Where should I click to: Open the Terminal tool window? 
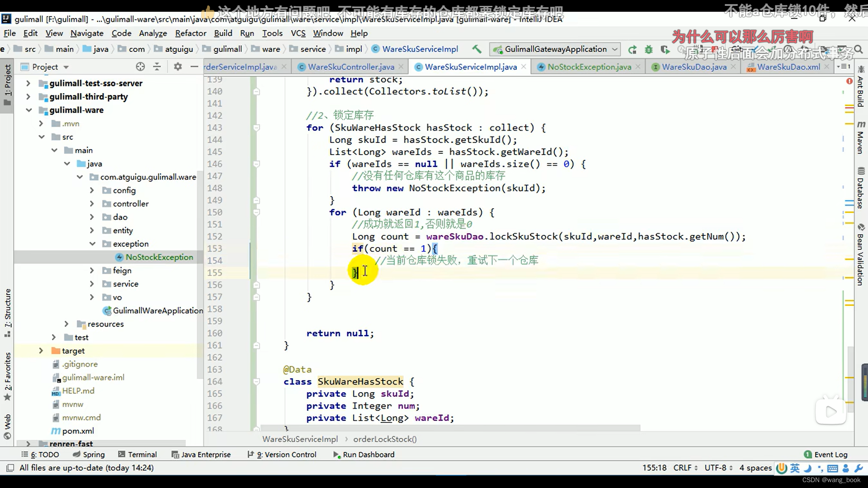[137, 455]
